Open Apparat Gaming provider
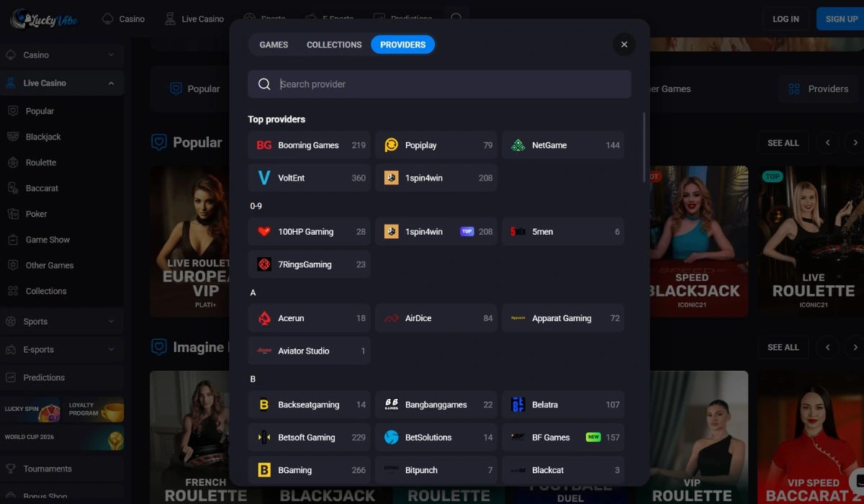864x504 pixels. point(563,318)
